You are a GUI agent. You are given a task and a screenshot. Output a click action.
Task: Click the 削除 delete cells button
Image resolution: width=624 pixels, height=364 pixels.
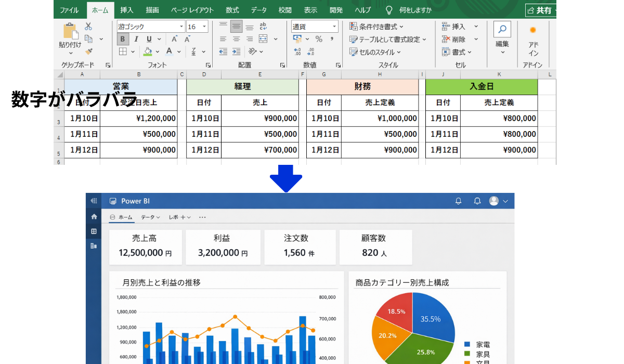453,40
